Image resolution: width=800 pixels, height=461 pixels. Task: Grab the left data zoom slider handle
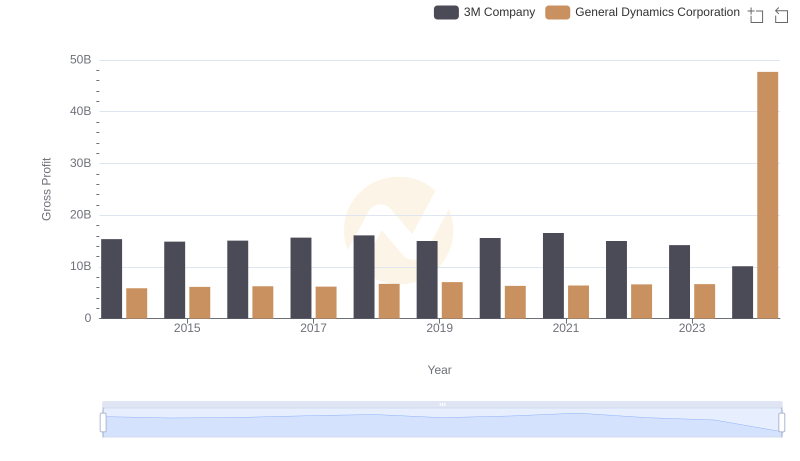103,423
